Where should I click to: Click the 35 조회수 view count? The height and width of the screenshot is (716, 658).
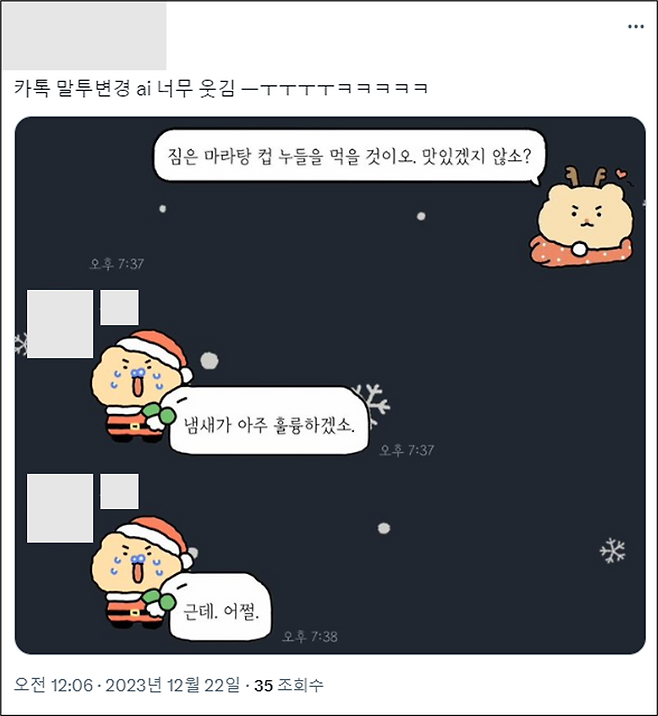pyautogui.click(x=289, y=685)
